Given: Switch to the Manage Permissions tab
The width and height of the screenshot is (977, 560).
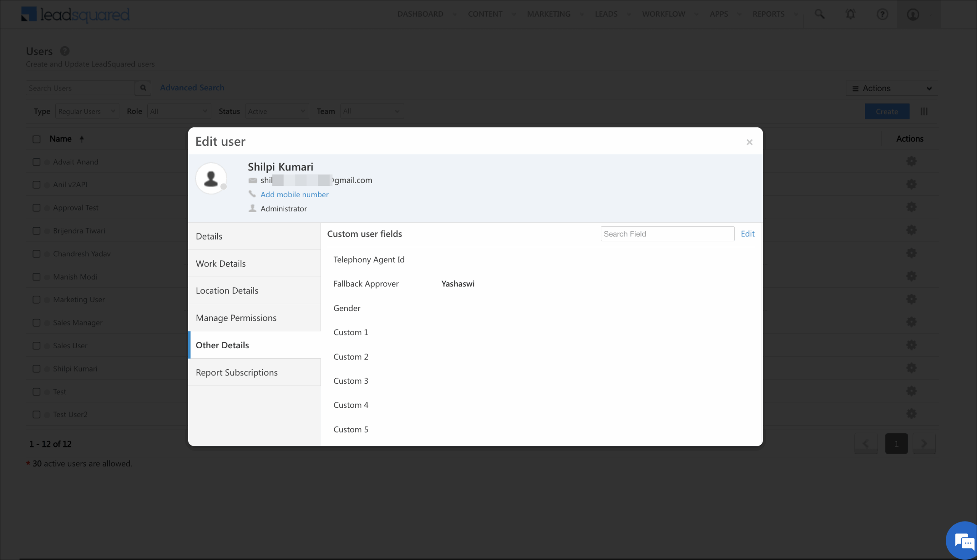Looking at the screenshot, I should (x=254, y=318).
